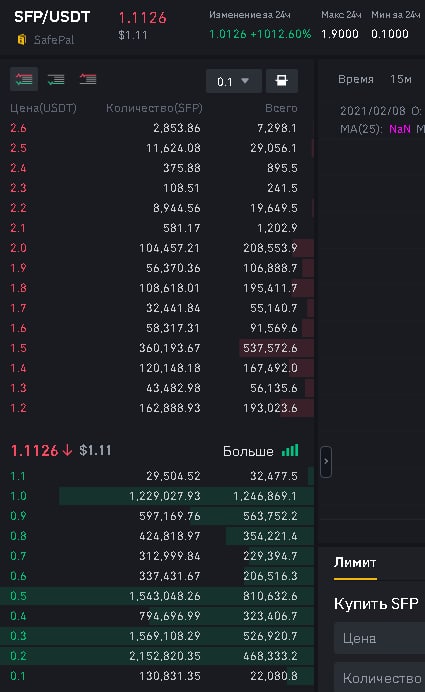Select the sell order at price 2.6

tap(157, 128)
